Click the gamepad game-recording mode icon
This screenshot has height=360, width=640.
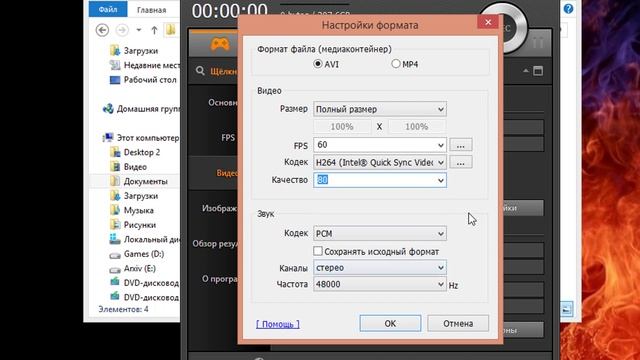pyautogui.click(x=220, y=44)
